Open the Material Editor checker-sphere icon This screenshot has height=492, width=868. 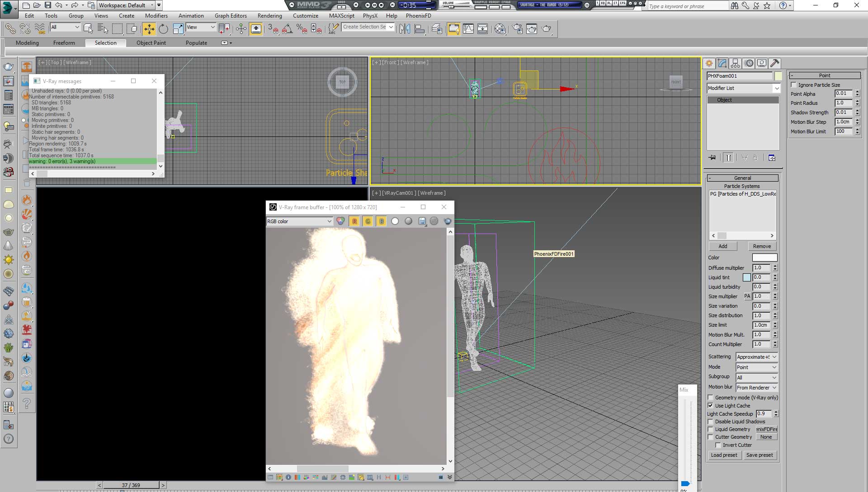(500, 29)
